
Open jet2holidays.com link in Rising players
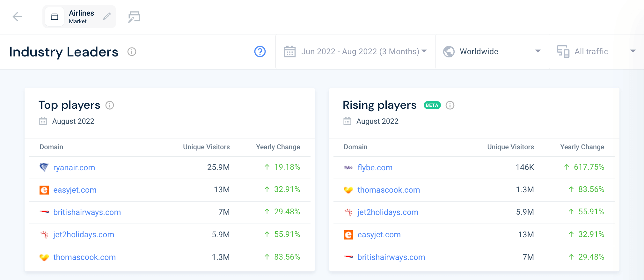coord(388,212)
